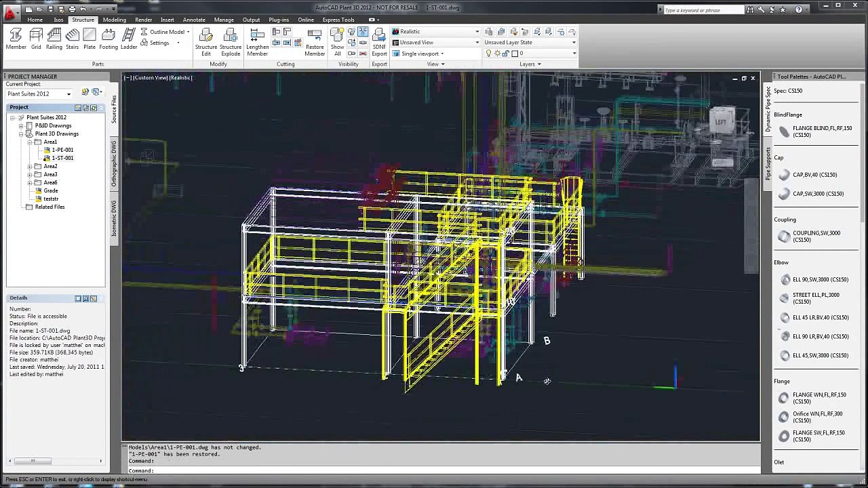The image size is (868, 488).
Task: Collapse the Area1 folder node
Action: 29,142
